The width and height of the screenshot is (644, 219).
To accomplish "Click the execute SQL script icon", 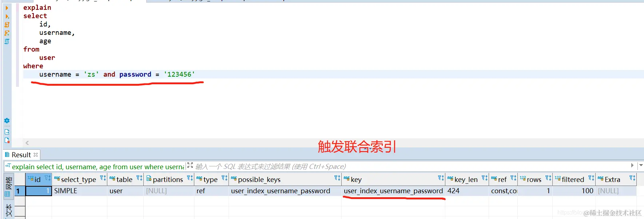I will pyautogui.click(x=7, y=25).
